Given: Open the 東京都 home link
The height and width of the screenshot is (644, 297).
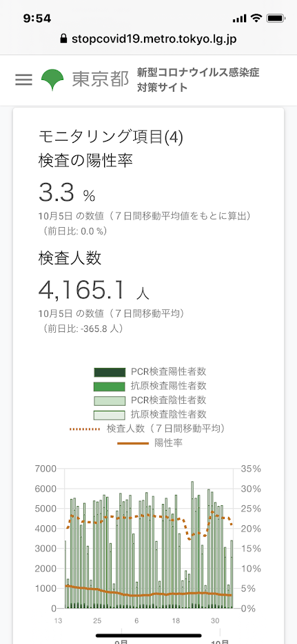Looking at the screenshot, I should (x=101, y=79).
